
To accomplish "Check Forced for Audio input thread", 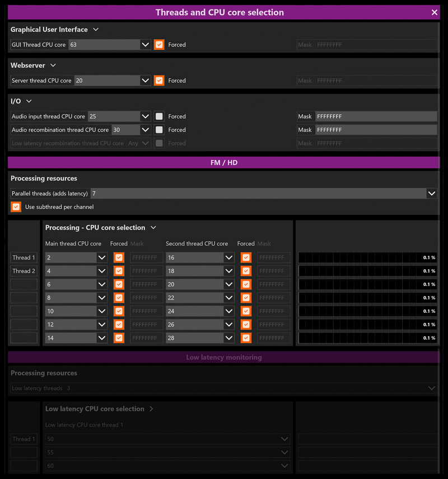I will pos(159,116).
